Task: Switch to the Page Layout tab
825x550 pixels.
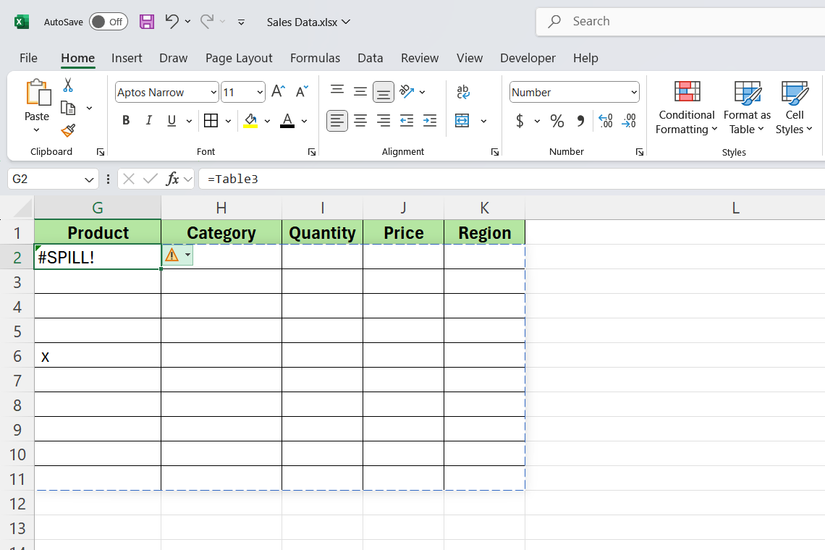Action: click(239, 58)
